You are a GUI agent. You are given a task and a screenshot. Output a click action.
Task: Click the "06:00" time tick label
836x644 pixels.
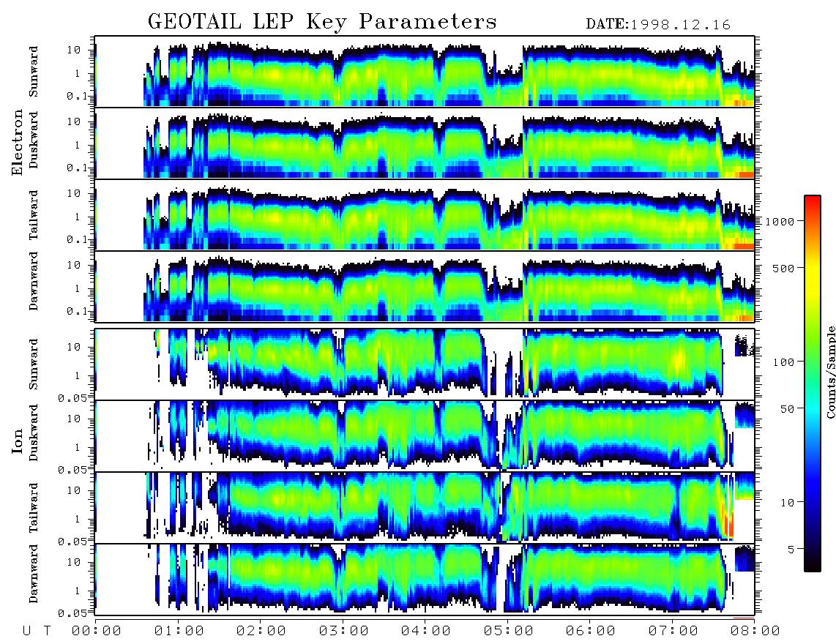click(591, 632)
